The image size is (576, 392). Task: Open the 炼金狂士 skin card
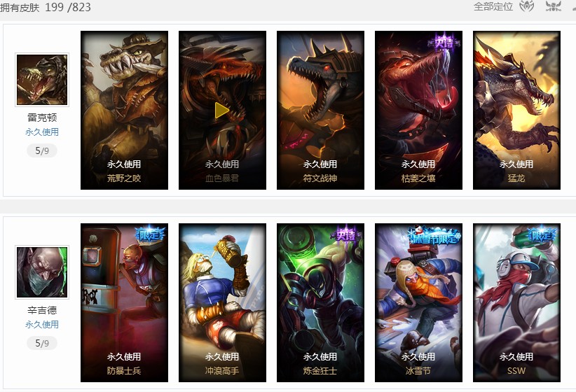(320, 302)
